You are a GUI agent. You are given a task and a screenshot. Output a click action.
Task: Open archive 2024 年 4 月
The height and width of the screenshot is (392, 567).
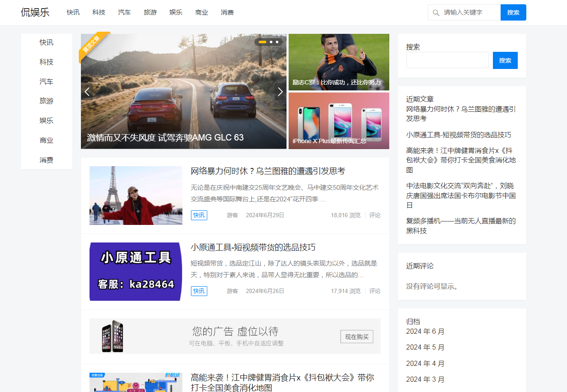pyautogui.click(x=425, y=364)
